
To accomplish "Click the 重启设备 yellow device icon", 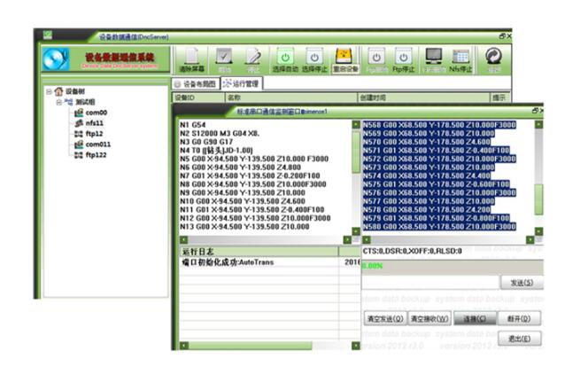I will (345, 57).
